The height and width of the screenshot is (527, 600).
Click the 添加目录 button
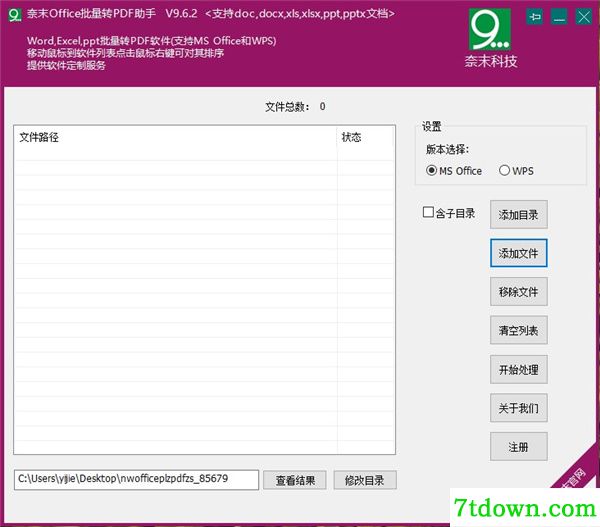point(518,215)
